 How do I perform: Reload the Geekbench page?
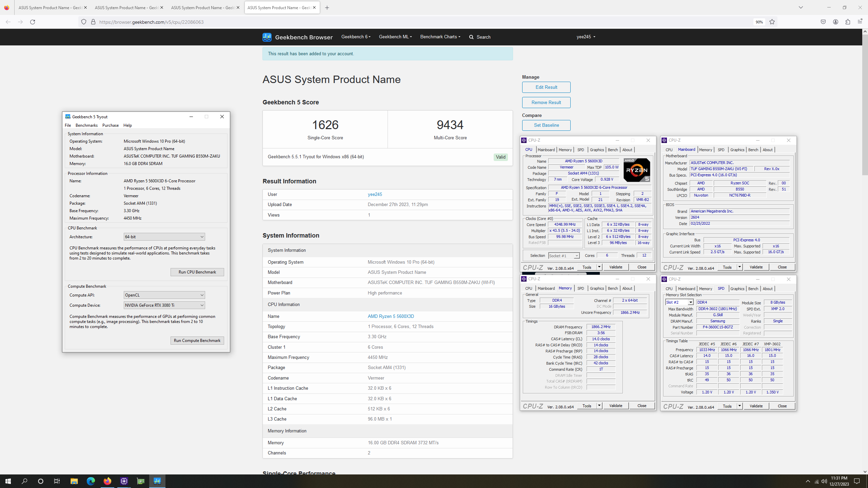click(x=33, y=22)
